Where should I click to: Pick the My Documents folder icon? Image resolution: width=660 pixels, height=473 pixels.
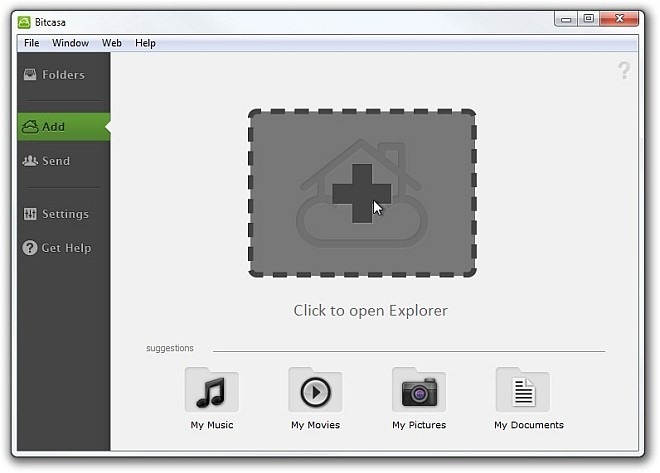click(x=523, y=391)
